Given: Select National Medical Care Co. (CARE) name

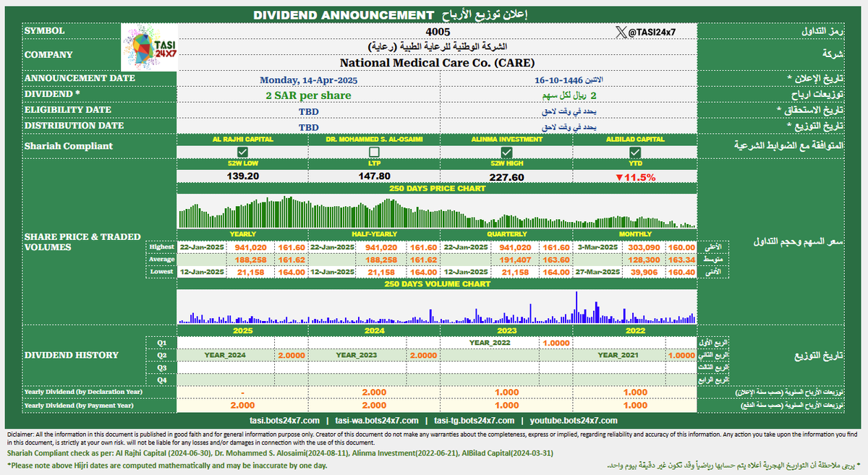Looking at the screenshot, I should (x=438, y=63).
